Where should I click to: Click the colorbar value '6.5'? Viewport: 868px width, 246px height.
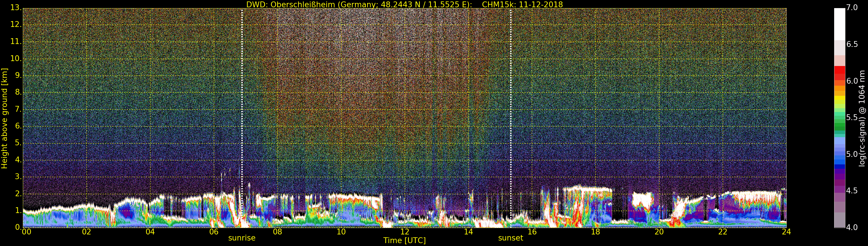[x=852, y=45]
